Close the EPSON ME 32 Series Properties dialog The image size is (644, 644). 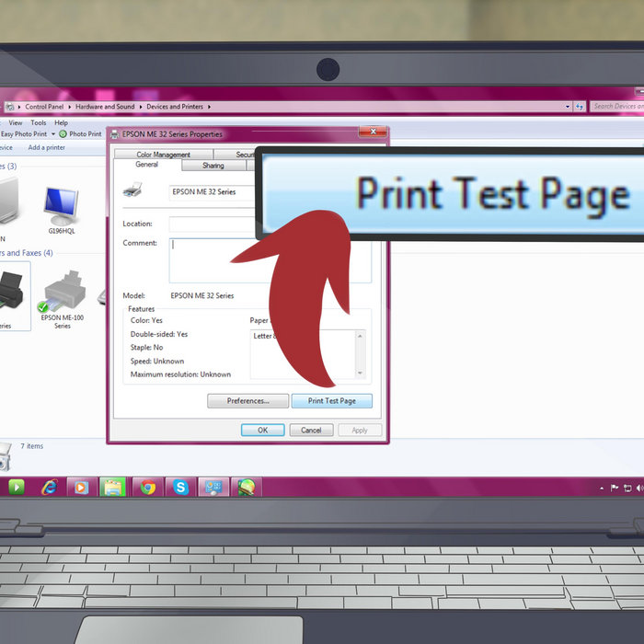coord(373,132)
